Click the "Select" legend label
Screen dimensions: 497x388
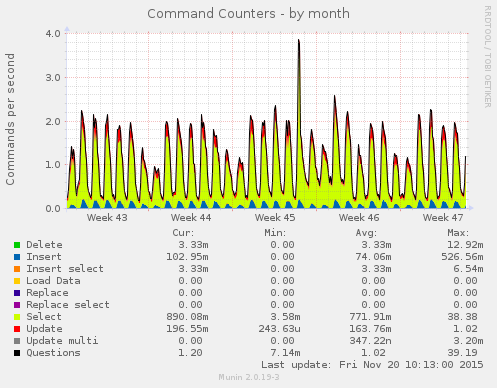tap(44, 317)
